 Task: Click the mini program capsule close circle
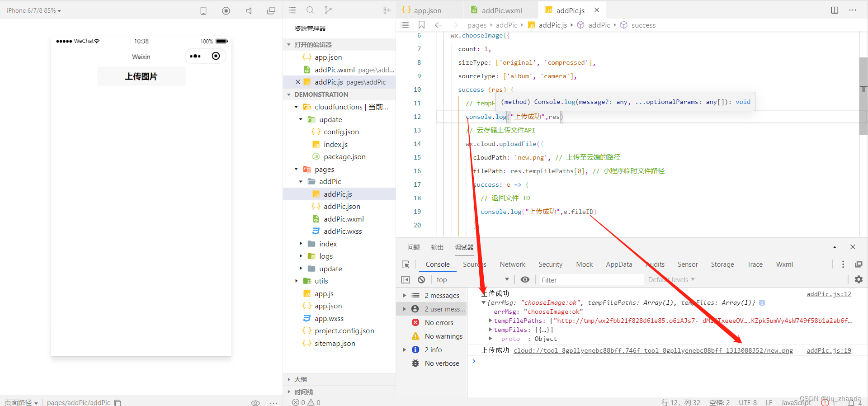tap(216, 56)
